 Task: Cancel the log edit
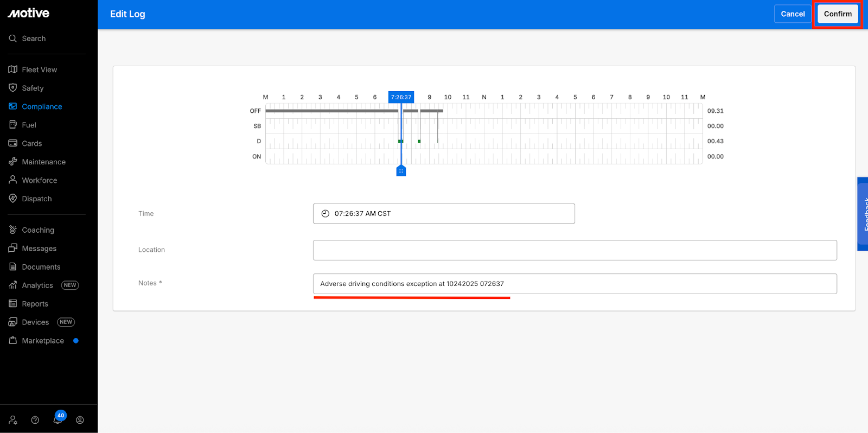pos(793,14)
